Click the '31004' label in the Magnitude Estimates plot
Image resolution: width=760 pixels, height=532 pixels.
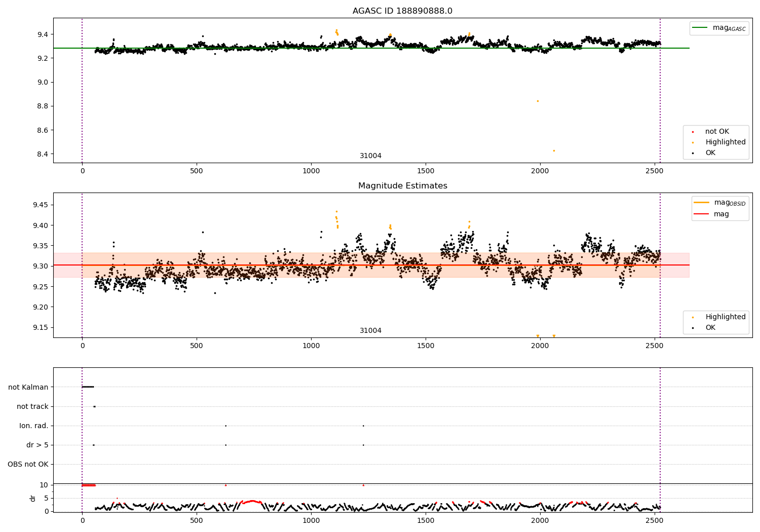[x=370, y=330]
